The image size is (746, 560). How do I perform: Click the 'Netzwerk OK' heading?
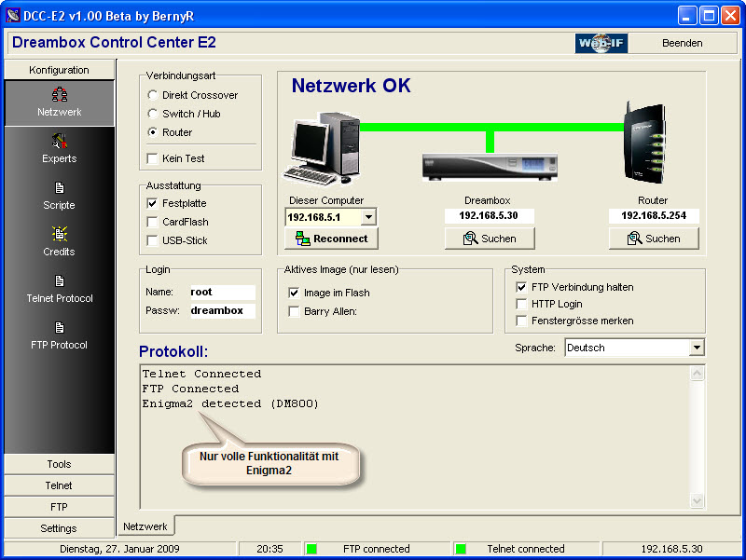(352, 86)
